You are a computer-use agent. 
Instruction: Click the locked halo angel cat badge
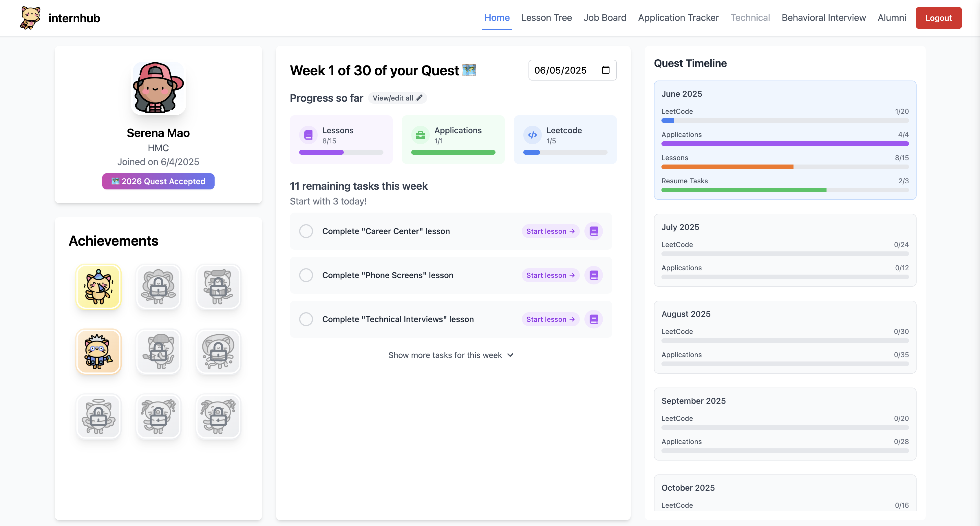(x=98, y=416)
